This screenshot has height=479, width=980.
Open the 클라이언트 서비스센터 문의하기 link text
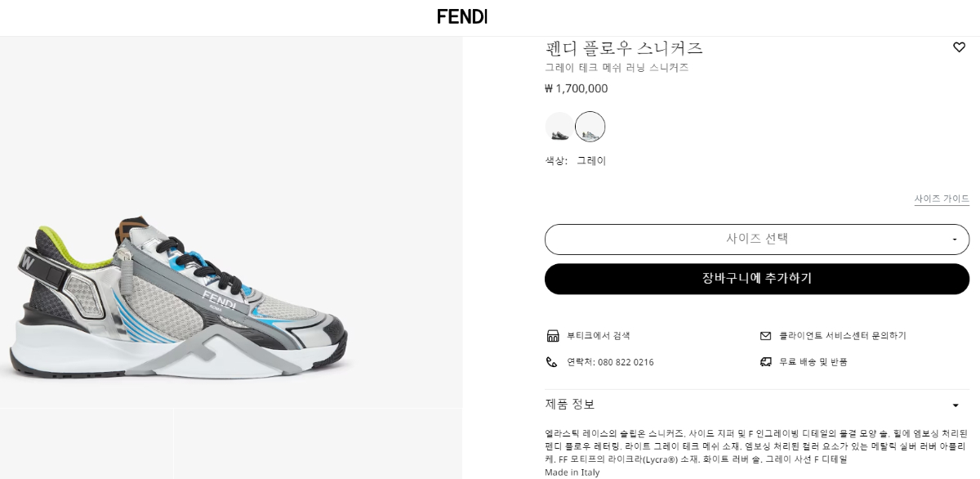[842, 336]
